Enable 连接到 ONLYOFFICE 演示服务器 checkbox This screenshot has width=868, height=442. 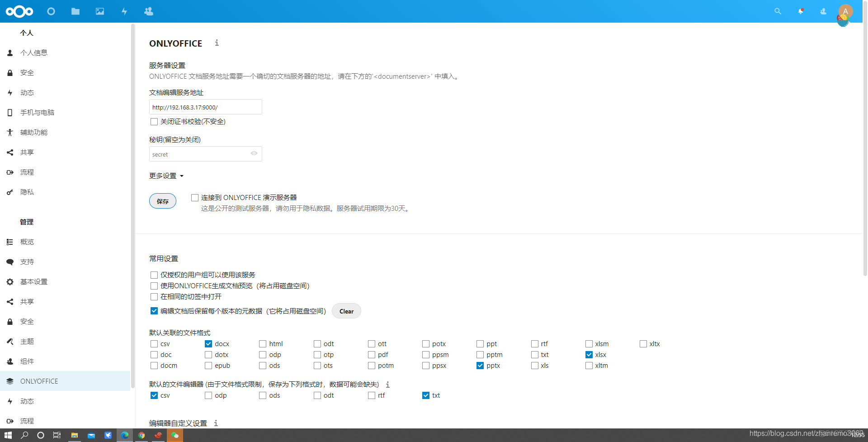click(x=195, y=198)
